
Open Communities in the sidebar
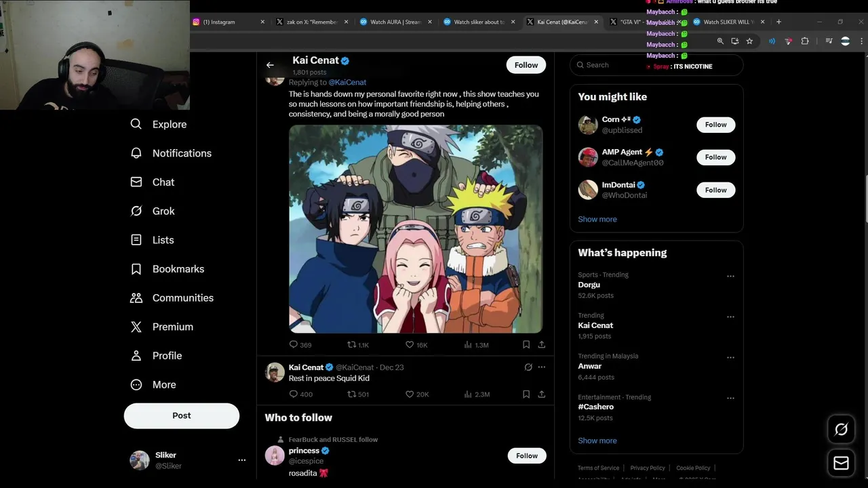[172, 298]
